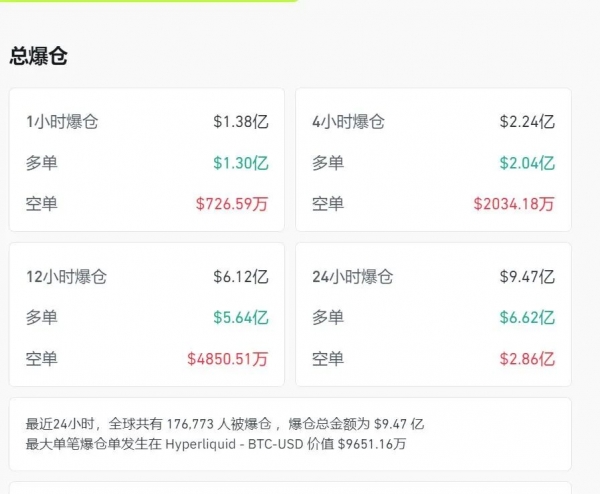600x494 pixels.
Task: Select the 12小时爆仓 card title
Action: (66, 277)
